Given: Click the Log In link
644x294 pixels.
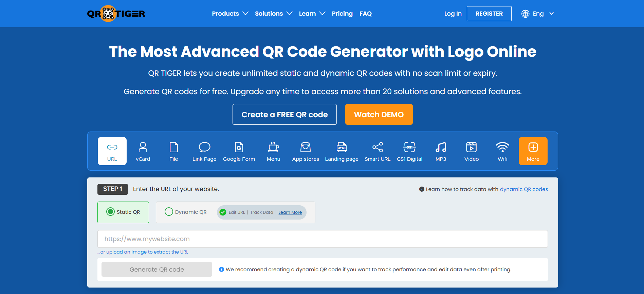Looking at the screenshot, I should click(453, 14).
